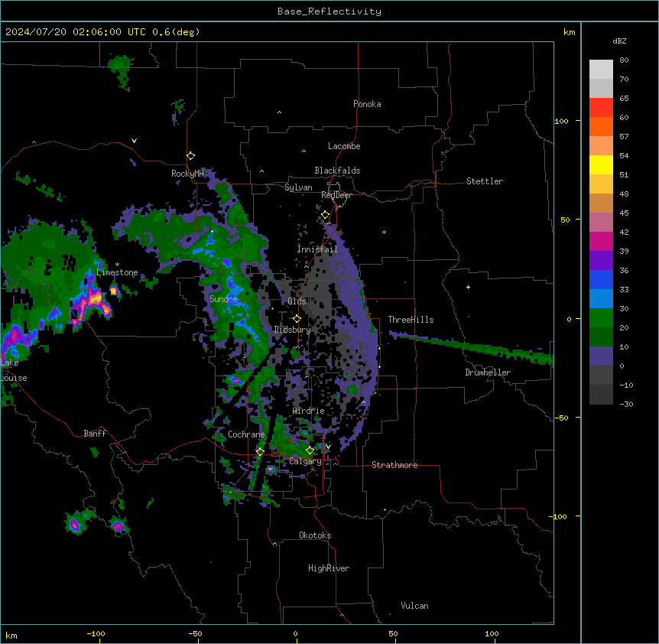Select the Calgary city label
The image size is (659, 644).
point(306,461)
